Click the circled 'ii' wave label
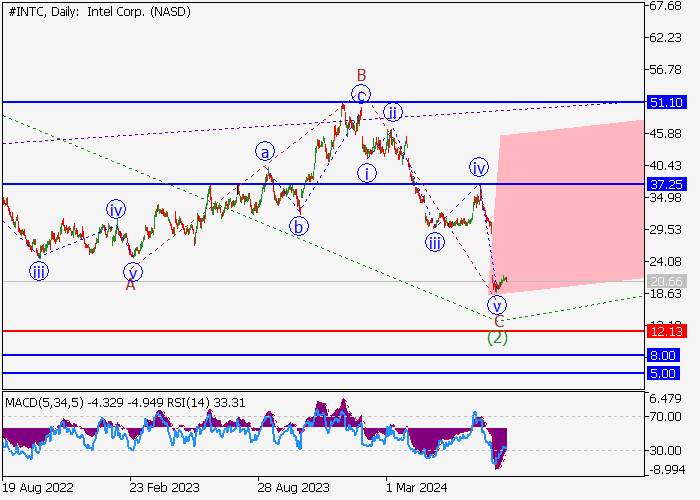Screen dimensions: 700x500 pyautogui.click(x=392, y=112)
